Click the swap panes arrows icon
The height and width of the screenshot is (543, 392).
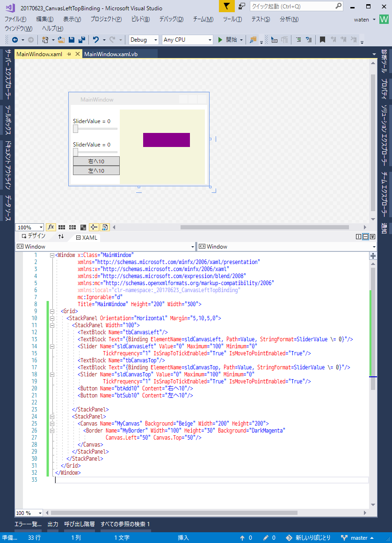61,236
